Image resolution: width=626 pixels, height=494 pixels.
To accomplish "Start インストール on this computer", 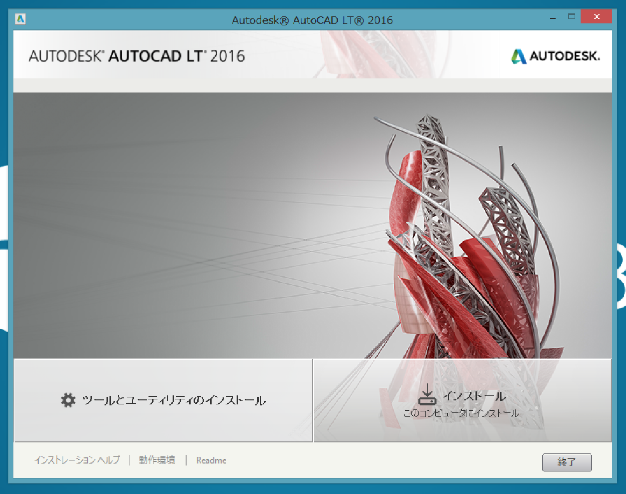I will point(462,400).
